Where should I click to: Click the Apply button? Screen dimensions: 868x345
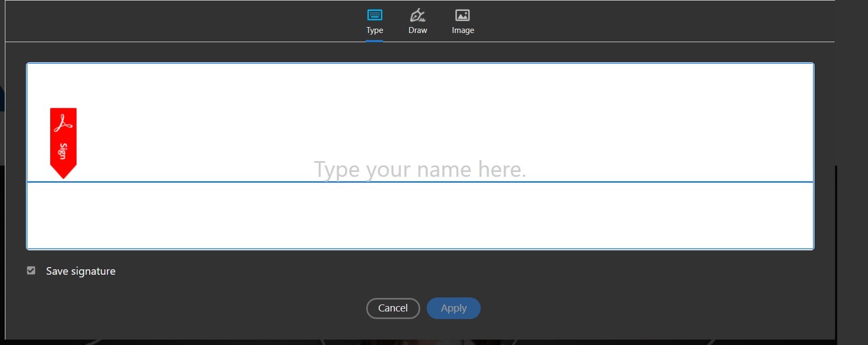click(x=454, y=308)
